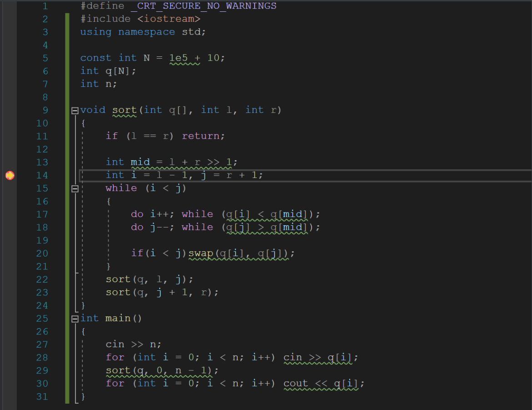
Task: Collapse the int main() function block
Action: pyautogui.click(x=75, y=319)
